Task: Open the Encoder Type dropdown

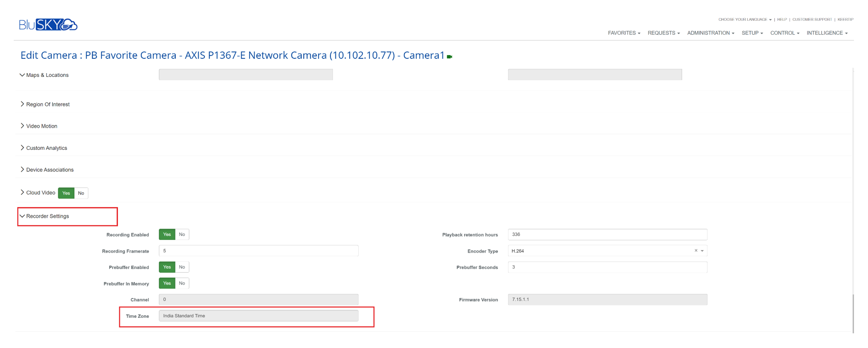Action: pyautogui.click(x=702, y=251)
